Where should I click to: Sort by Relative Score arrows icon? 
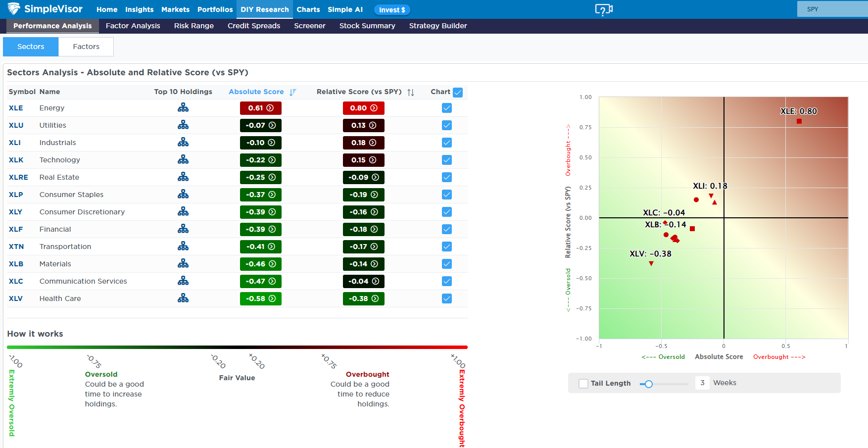click(411, 92)
